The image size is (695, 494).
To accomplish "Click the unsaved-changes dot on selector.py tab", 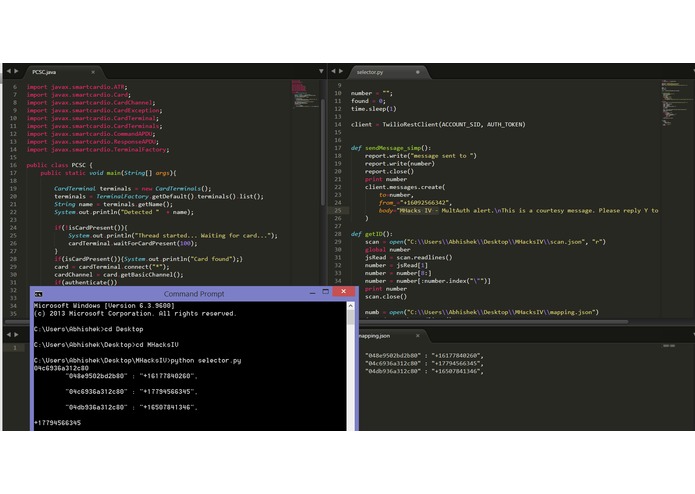I will (x=418, y=72).
